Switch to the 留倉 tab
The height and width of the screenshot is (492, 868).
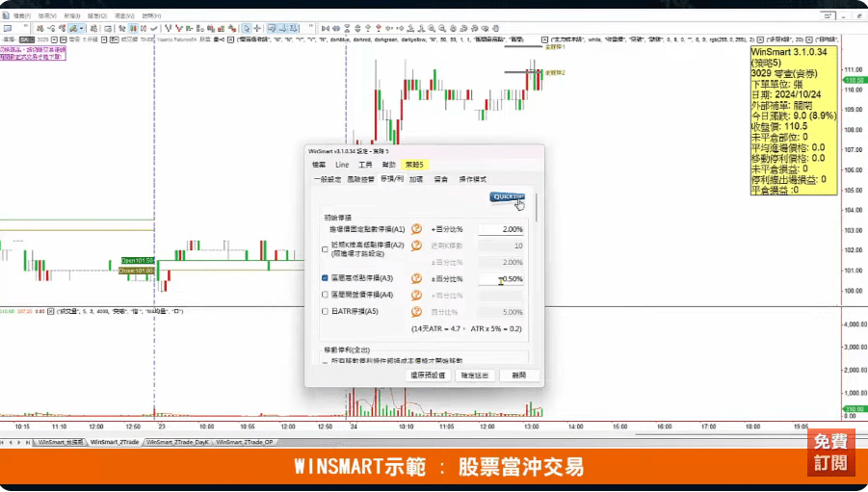(440, 179)
